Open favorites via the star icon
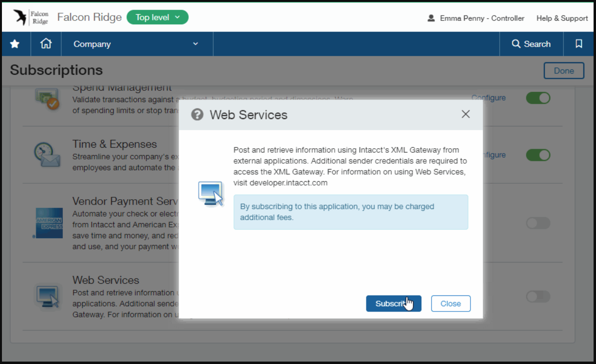 click(x=15, y=44)
